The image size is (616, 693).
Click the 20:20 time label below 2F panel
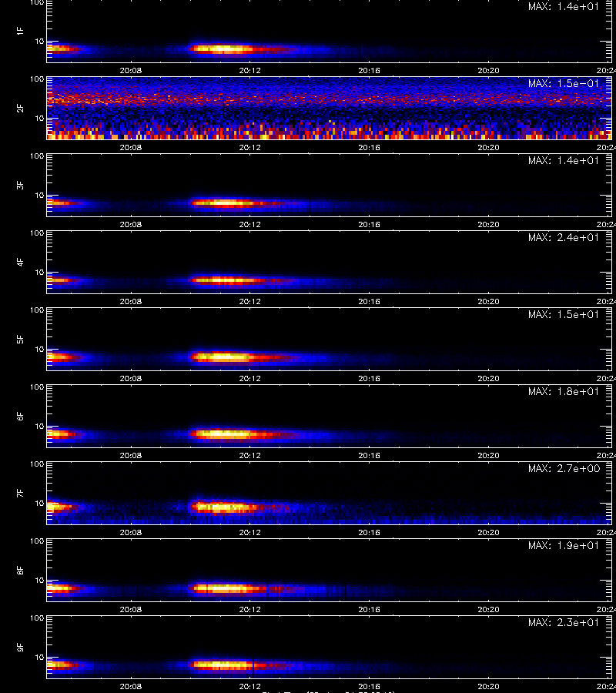click(489, 147)
